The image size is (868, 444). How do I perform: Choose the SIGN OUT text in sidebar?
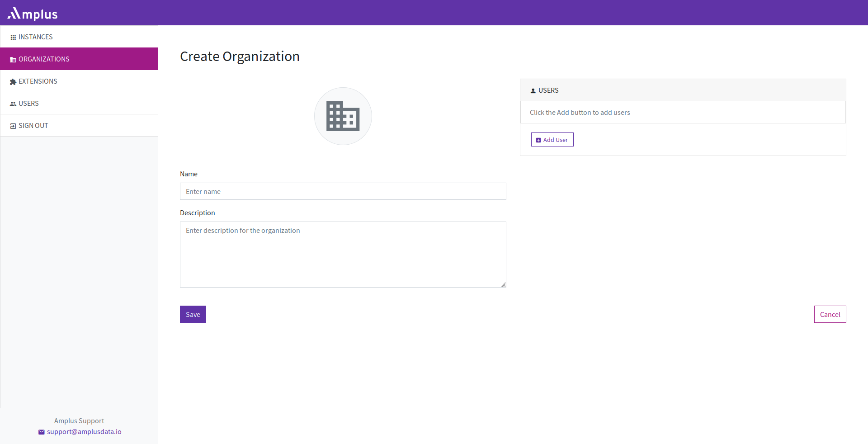pyautogui.click(x=33, y=126)
